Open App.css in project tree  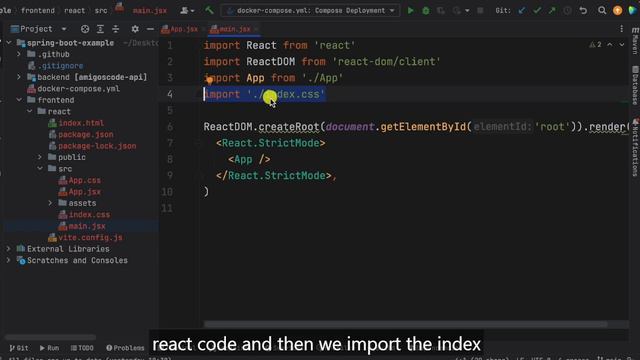pyautogui.click(x=84, y=180)
